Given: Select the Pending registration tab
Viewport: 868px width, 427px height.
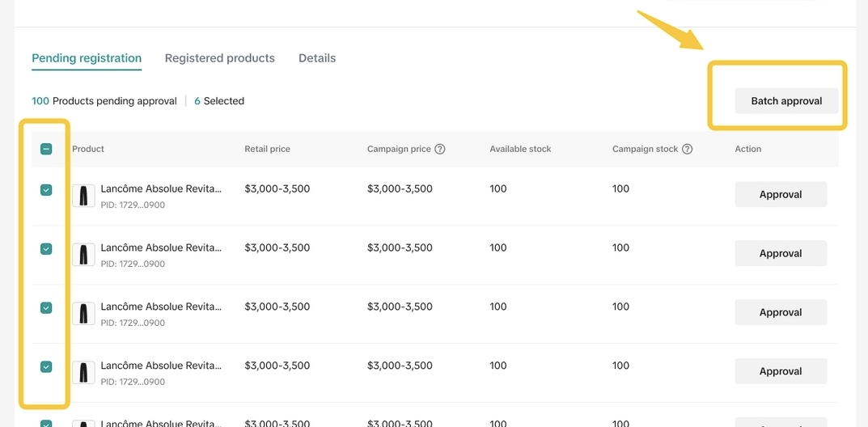Looking at the screenshot, I should [87, 58].
